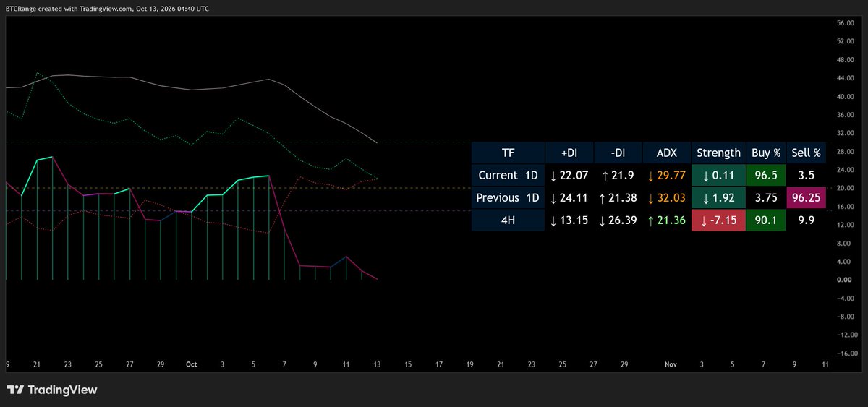Click the 24.00 price scale label

[x=846, y=170]
